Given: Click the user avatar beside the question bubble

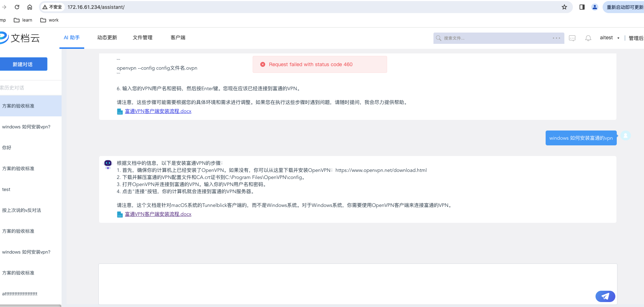Looking at the screenshot, I should tap(626, 135).
